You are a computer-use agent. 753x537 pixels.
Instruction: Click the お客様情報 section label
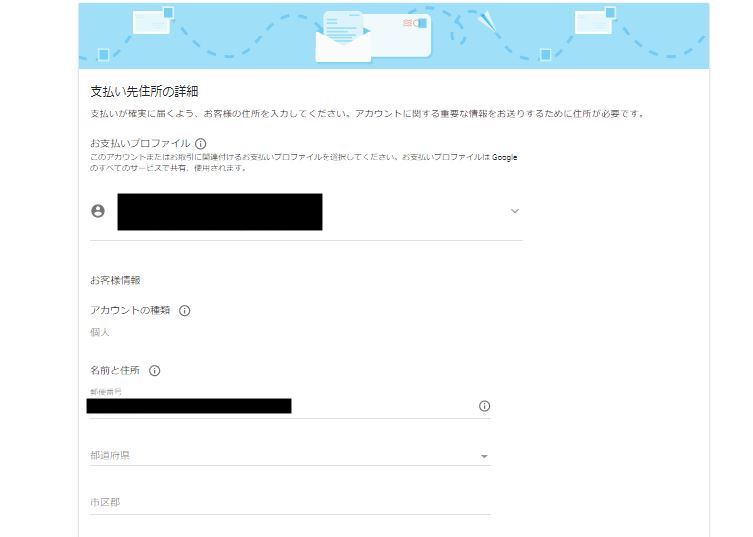(x=115, y=281)
